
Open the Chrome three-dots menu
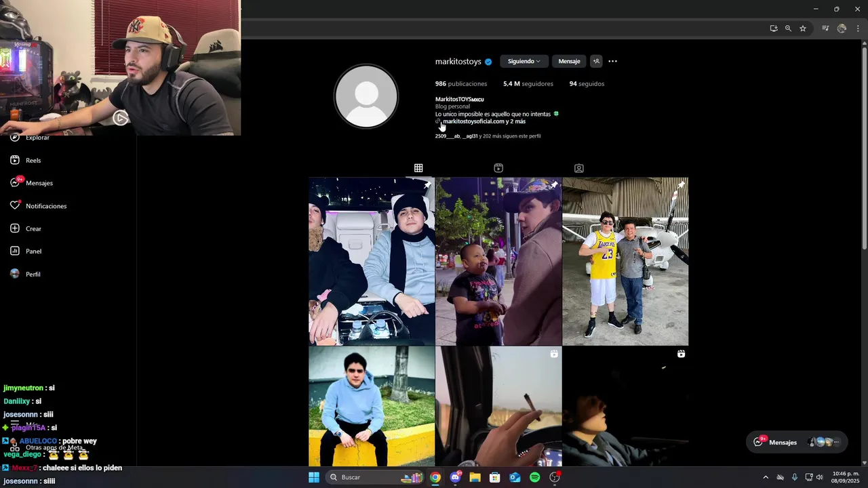[x=858, y=28]
